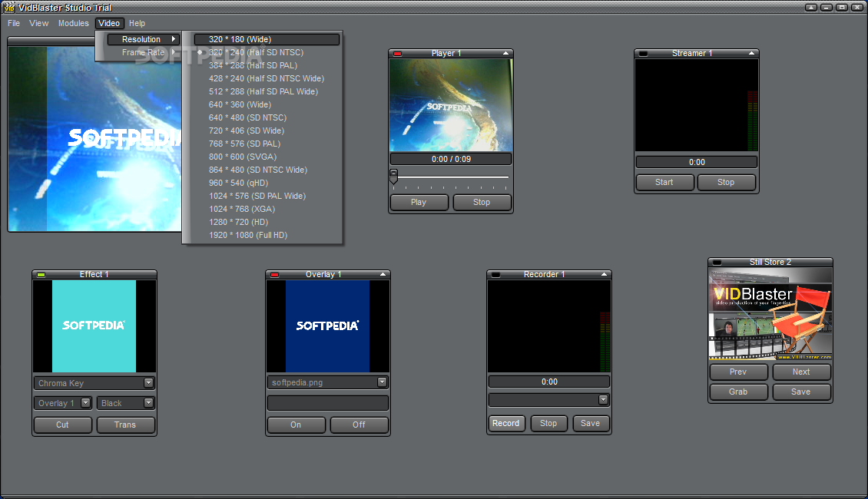868x499 pixels.
Task: Show next still in Still Store 2
Action: 802,372
